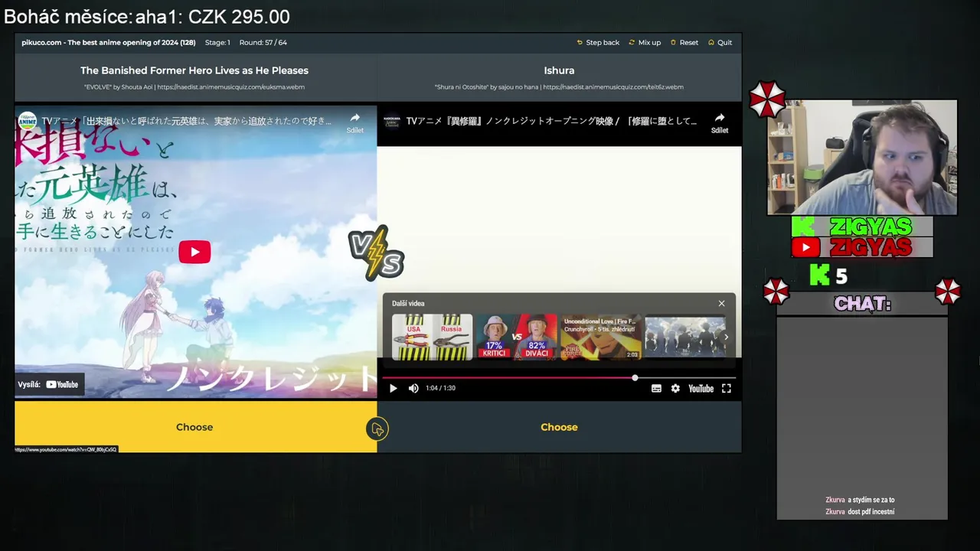
Task: Click "The Banished Former Hero Lives as He Pleases" heading
Action: [194, 70]
